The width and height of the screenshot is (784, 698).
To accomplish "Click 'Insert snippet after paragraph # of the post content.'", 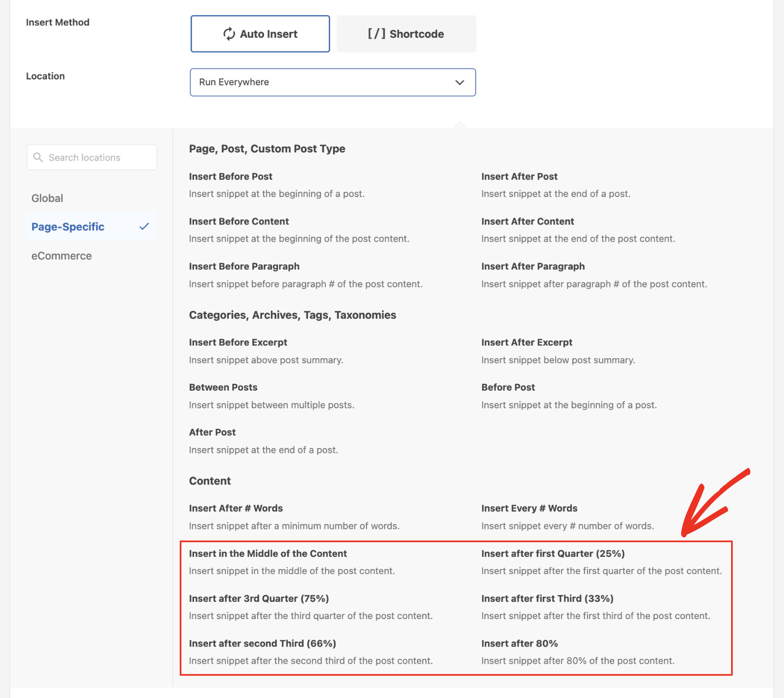I will [594, 284].
